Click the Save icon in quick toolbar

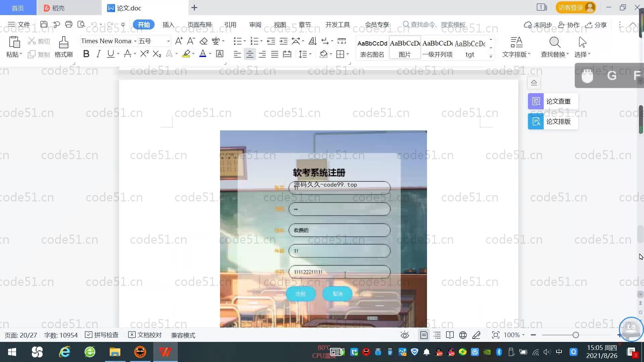(44, 24)
